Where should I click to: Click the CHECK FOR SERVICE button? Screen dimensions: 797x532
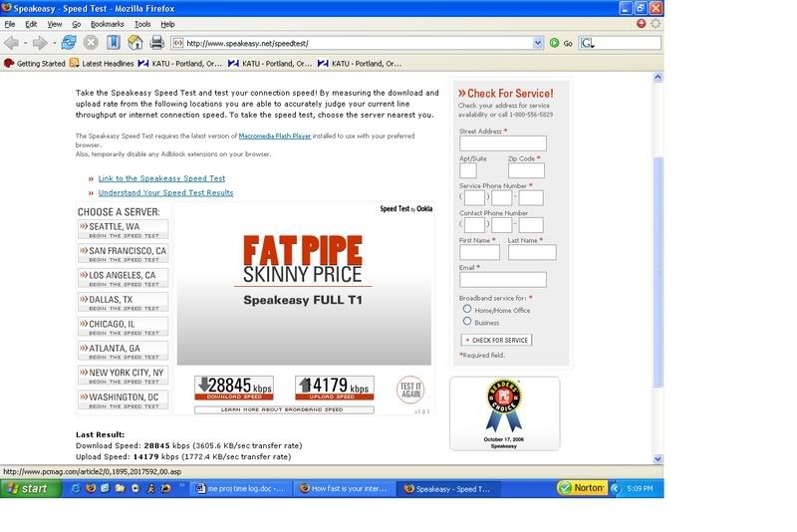[496, 340]
